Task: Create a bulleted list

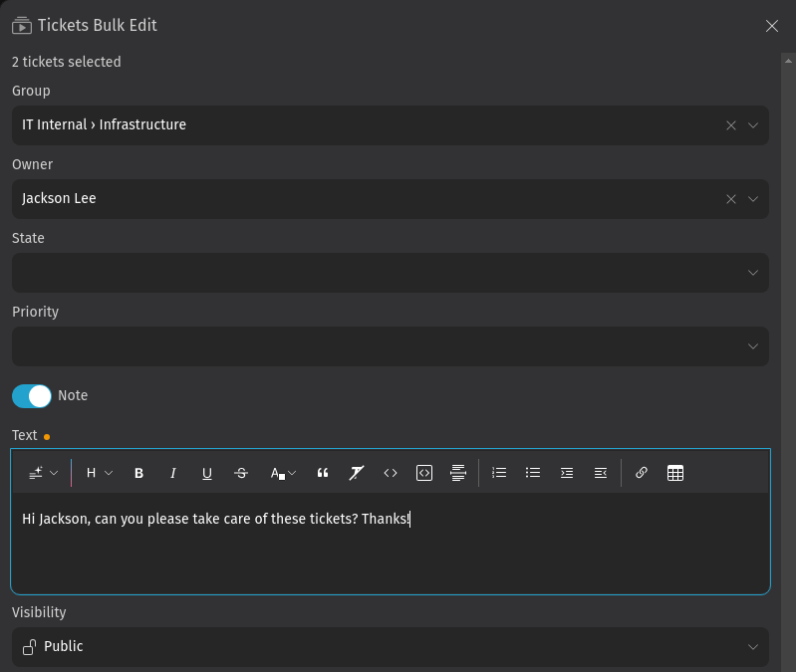Action: [533, 473]
